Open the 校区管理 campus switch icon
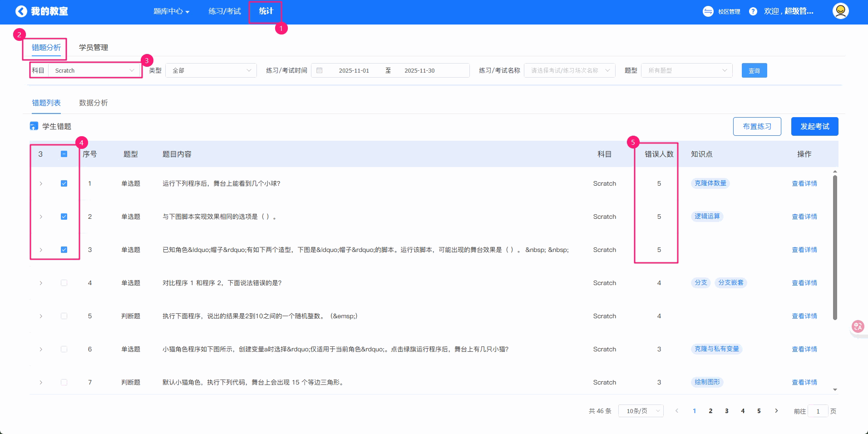The height and width of the screenshot is (434, 868). pyautogui.click(x=708, y=11)
